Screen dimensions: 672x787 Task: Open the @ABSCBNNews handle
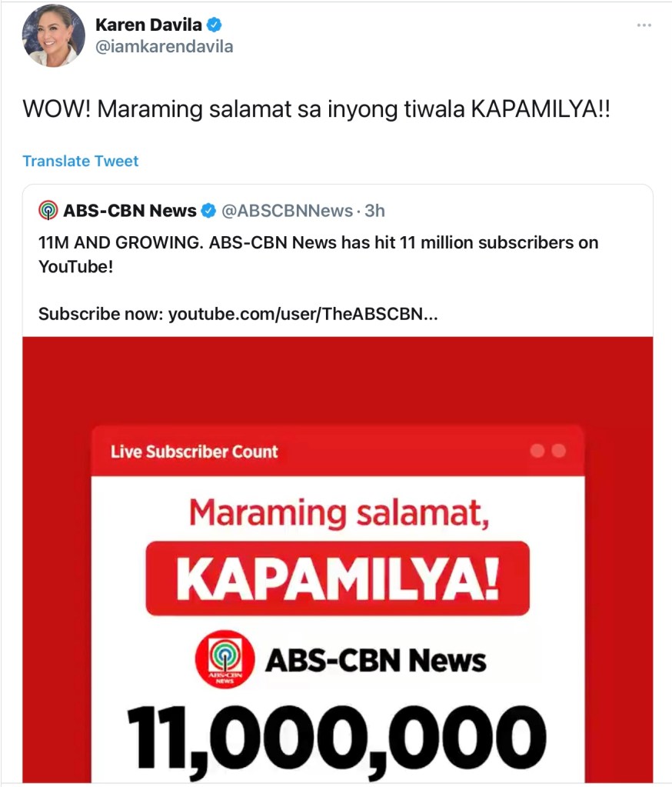[287, 210]
